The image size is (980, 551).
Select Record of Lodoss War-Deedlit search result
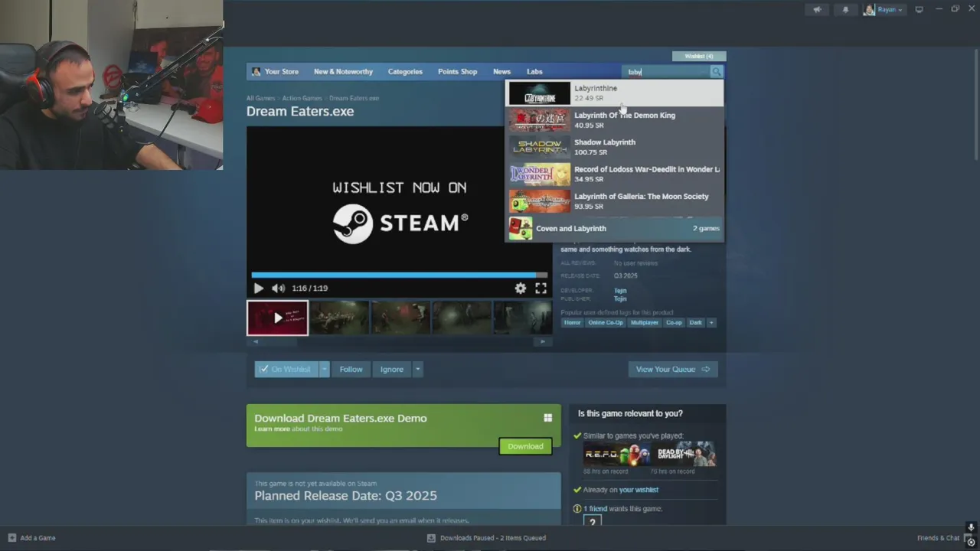(614, 174)
